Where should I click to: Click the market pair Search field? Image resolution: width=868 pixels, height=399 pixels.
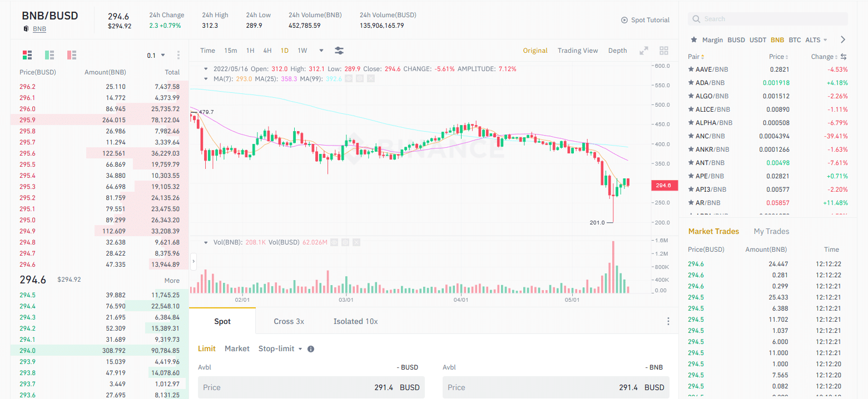click(768, 19)
